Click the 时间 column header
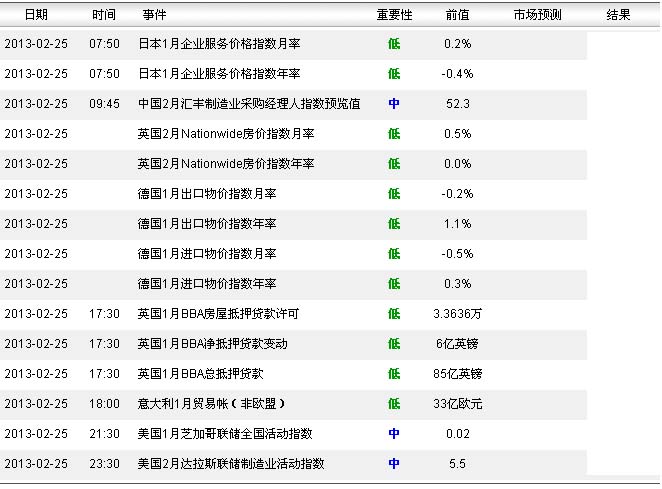Image resolution: width=662 pixels, height=489 pixels. pyautogui.click(x=104, y=15)
